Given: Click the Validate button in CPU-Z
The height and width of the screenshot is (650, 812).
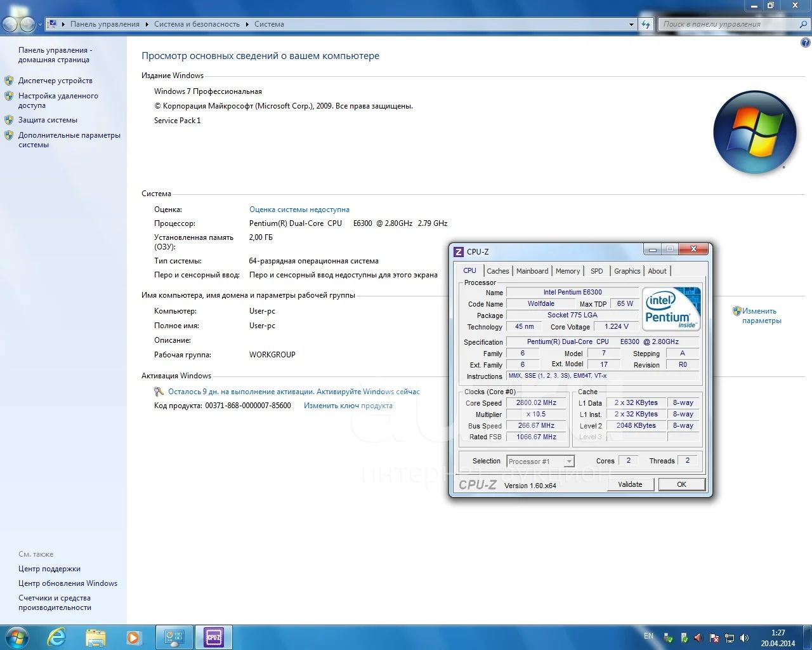Looking at the screenshot, I should (630, 484).
